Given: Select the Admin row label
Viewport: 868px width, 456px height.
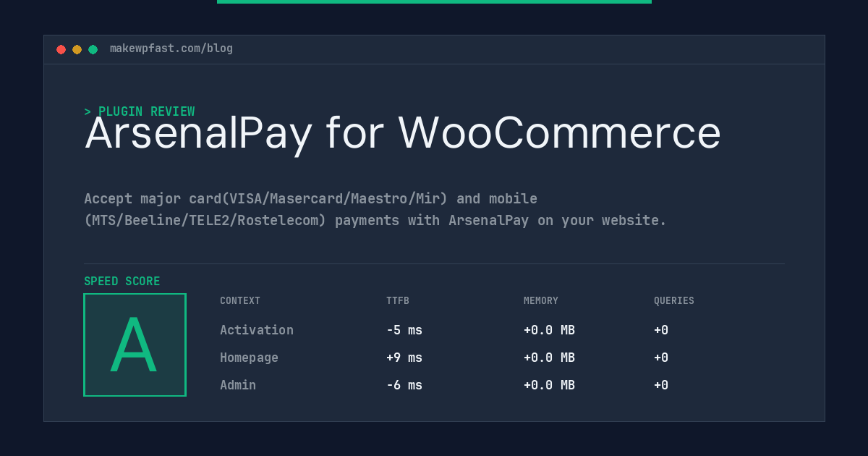Looking at the screenshot, I should tap(238, 385).
